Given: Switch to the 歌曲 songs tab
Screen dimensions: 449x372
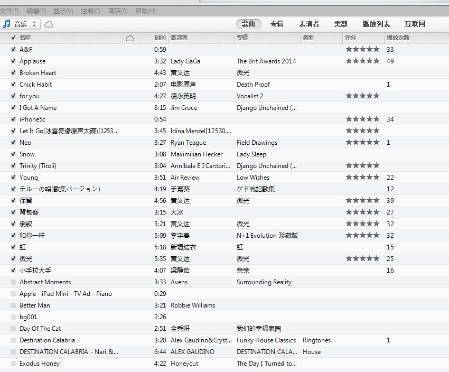Looking at the screenshot, I should [249, 24].
